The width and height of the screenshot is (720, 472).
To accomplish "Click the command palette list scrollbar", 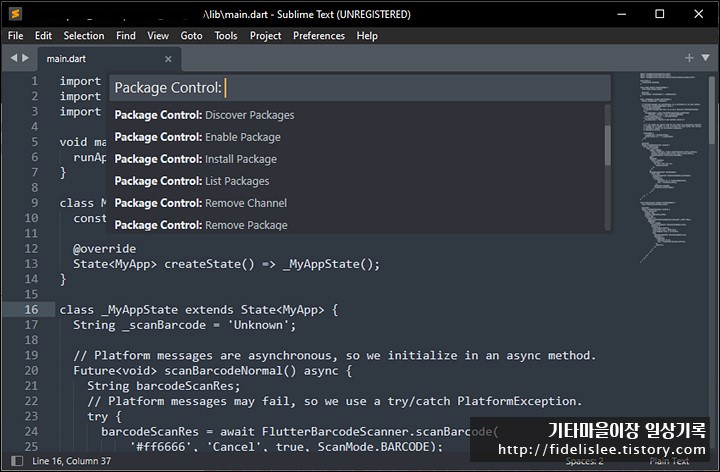I will [608, 145].
